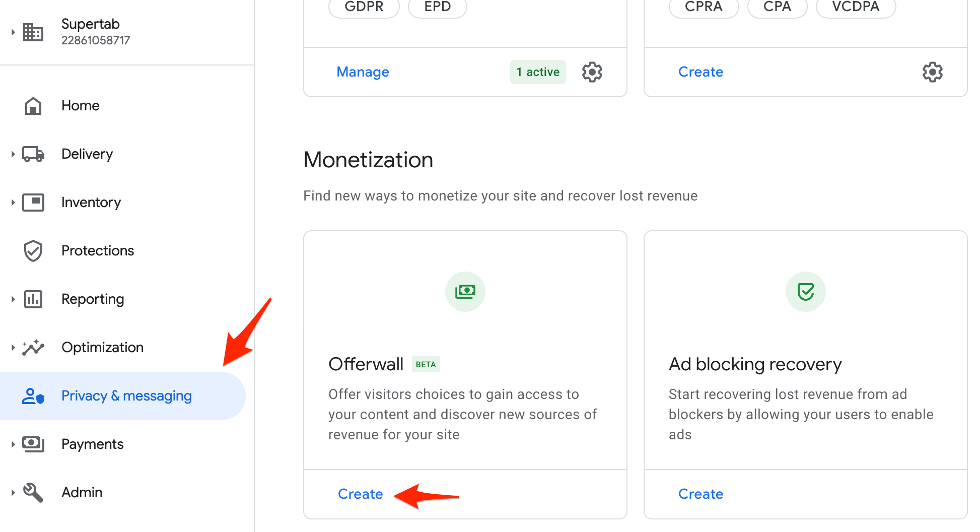This screenshot has width=980, height=532.
Task: Click Manage link in GDPR card
Action: click(x=363, y=72)
